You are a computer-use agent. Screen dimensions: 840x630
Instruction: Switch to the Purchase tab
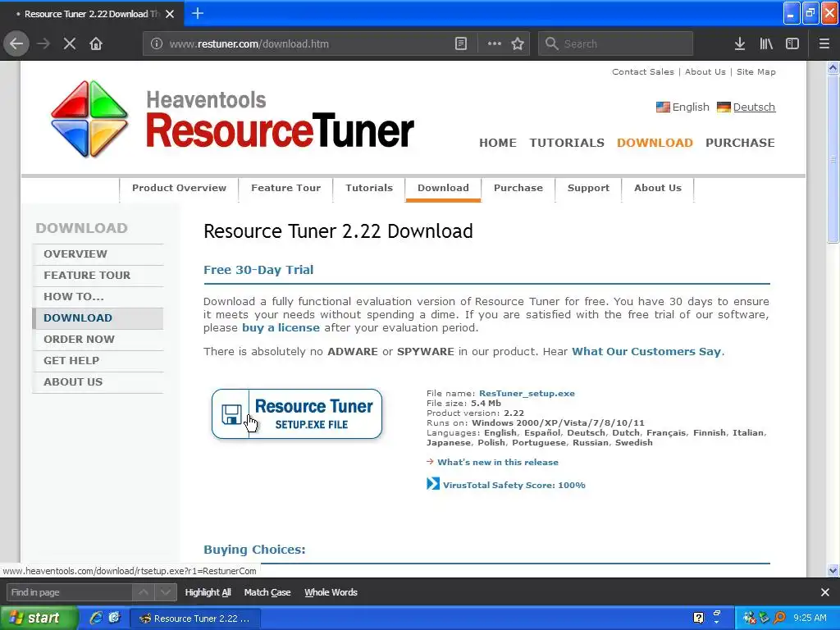tap(518, 188)
